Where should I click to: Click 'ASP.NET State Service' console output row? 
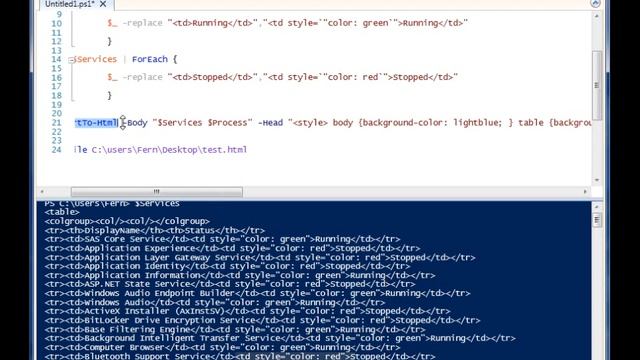click(x=230, y=284)
